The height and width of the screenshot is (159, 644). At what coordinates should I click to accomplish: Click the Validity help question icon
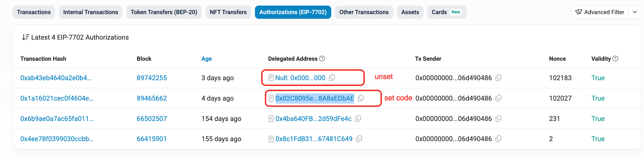coord(616,59)
